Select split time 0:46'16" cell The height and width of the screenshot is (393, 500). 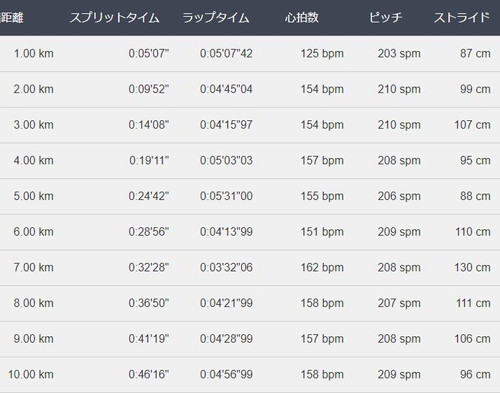coord(149,374)
